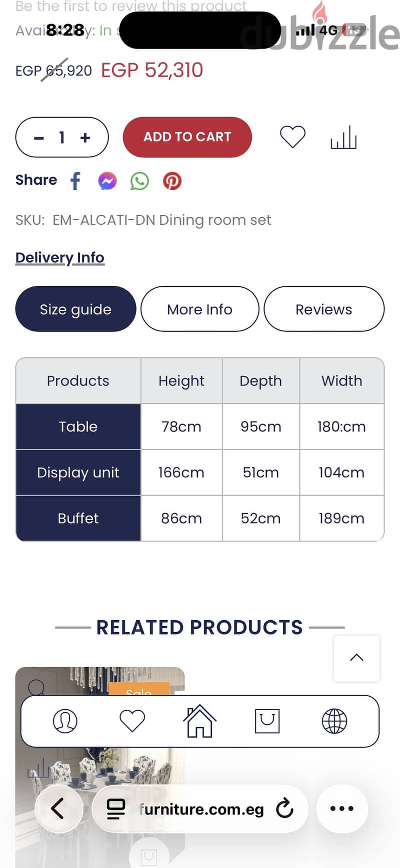
Task: Increase quantity with plus button
Action: [x=85, y=137]
